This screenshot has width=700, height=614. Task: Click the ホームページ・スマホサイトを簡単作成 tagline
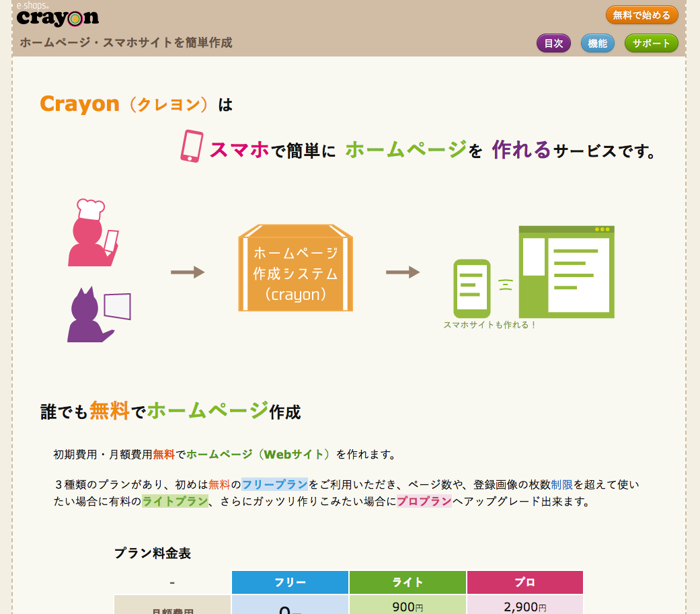pos(126,42)
